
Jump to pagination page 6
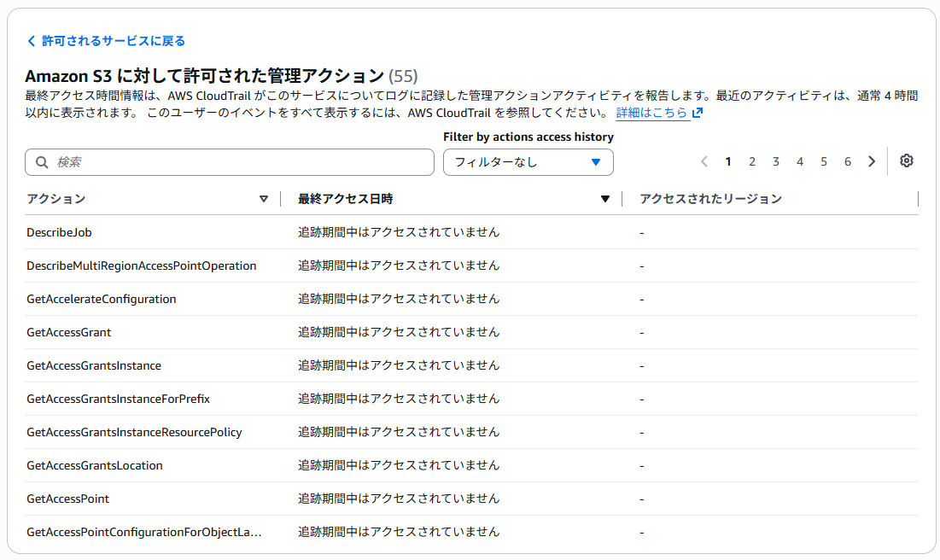(x=848, y=161)
